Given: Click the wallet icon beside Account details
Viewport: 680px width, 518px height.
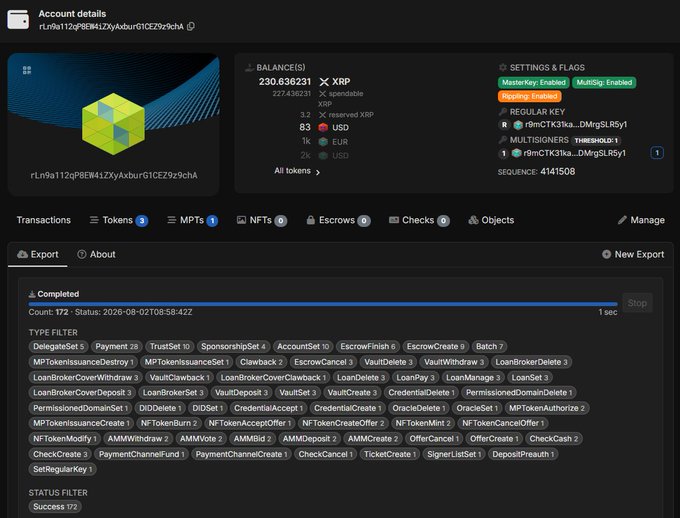Looking at the screenshot, I should tap(18, 20).
